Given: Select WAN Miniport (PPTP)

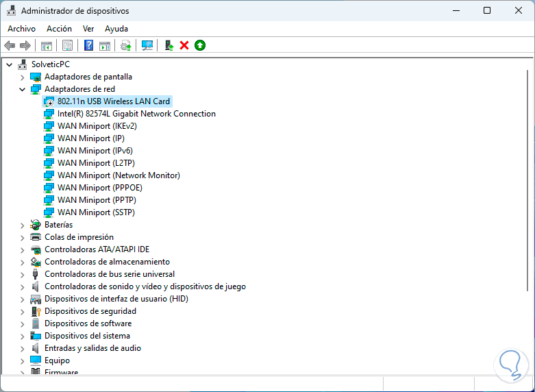Looking at the screenshot, I should click(x=97, y=199).
